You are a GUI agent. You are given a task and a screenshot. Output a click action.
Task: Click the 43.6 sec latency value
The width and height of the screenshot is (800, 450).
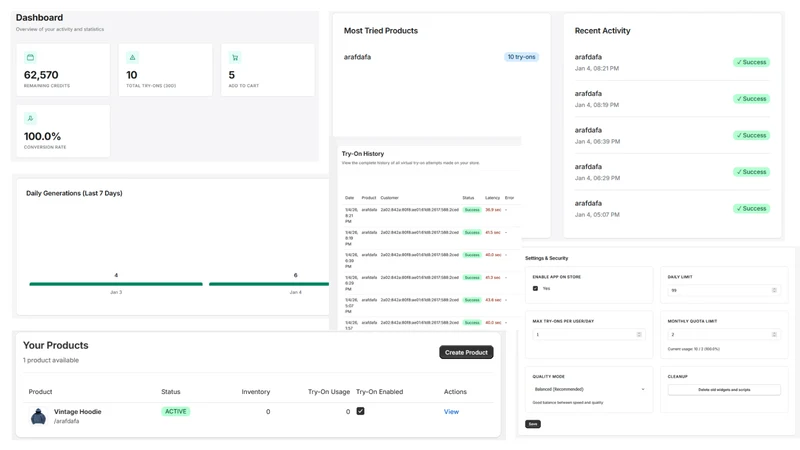[x=492, y=300]
